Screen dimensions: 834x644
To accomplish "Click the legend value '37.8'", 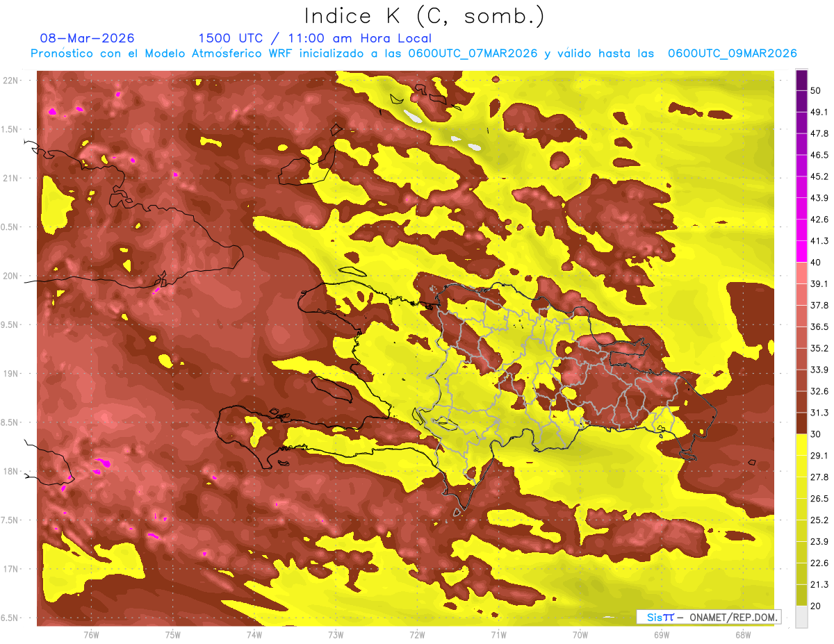I will point(819,305).
